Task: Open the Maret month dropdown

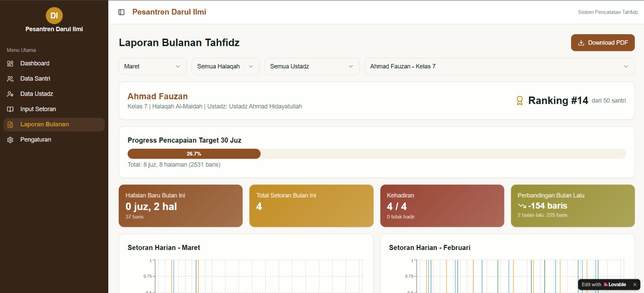Action: (x=152, y=66)
